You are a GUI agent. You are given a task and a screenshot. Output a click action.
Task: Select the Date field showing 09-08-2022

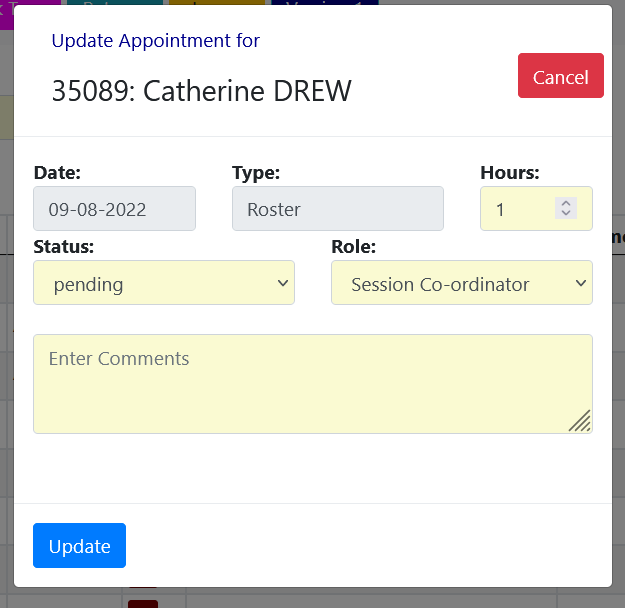click(114, 209)
